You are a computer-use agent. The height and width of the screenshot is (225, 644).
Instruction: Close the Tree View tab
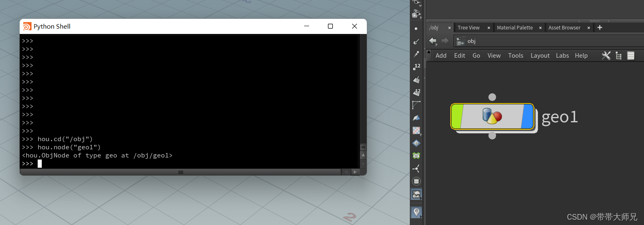[x=489, y=28]
